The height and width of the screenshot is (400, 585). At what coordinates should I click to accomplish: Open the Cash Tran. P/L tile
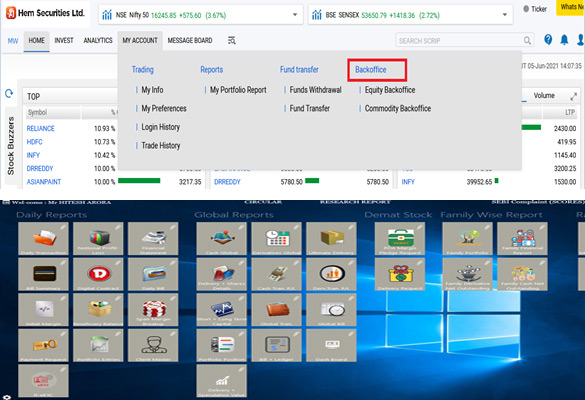(x=276, y=274)
